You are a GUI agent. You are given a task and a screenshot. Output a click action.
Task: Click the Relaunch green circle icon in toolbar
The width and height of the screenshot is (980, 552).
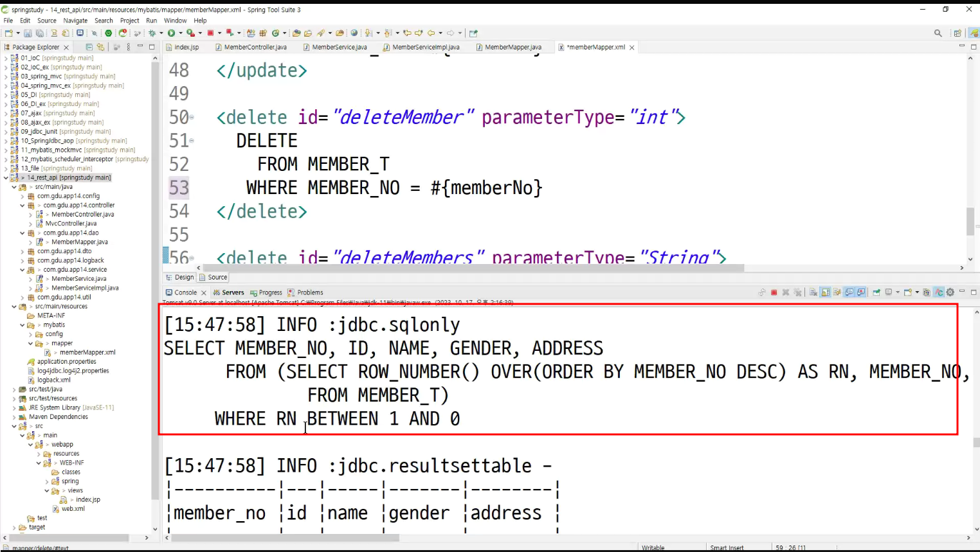(x=109, y=33)
